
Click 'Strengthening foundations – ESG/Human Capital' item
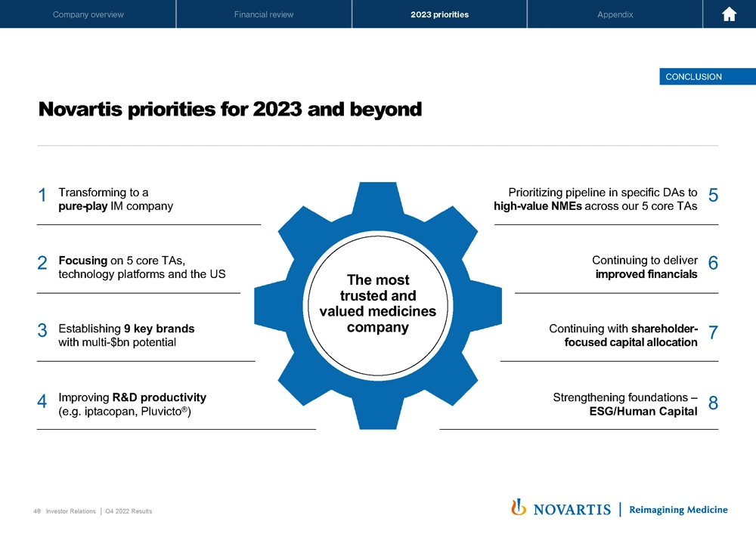click(x=624, y=404)
